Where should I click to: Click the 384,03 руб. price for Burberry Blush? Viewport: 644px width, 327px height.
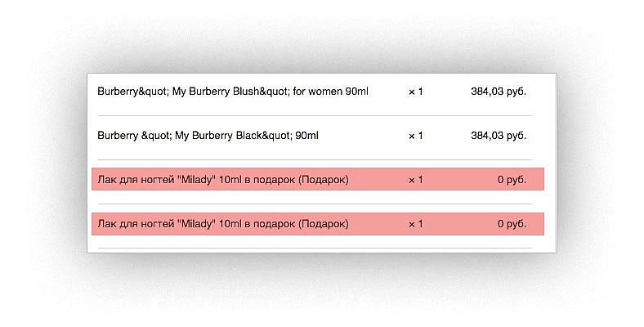[x=499, y=92]
